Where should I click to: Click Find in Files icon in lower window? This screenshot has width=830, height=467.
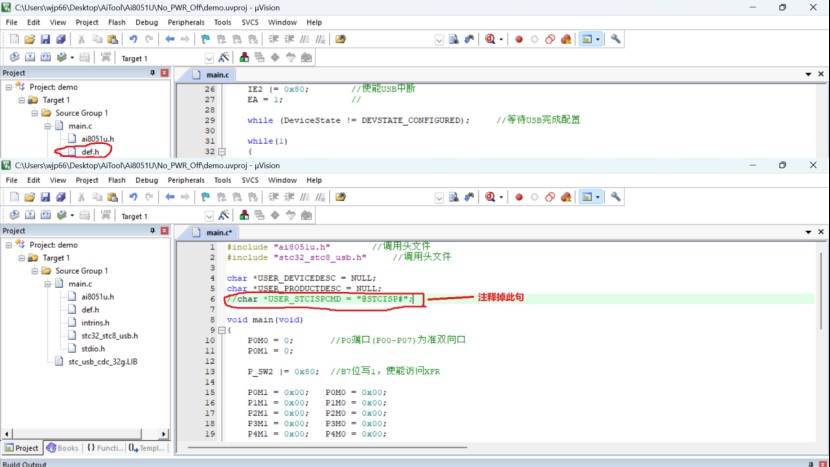click(x=340, y=197)
